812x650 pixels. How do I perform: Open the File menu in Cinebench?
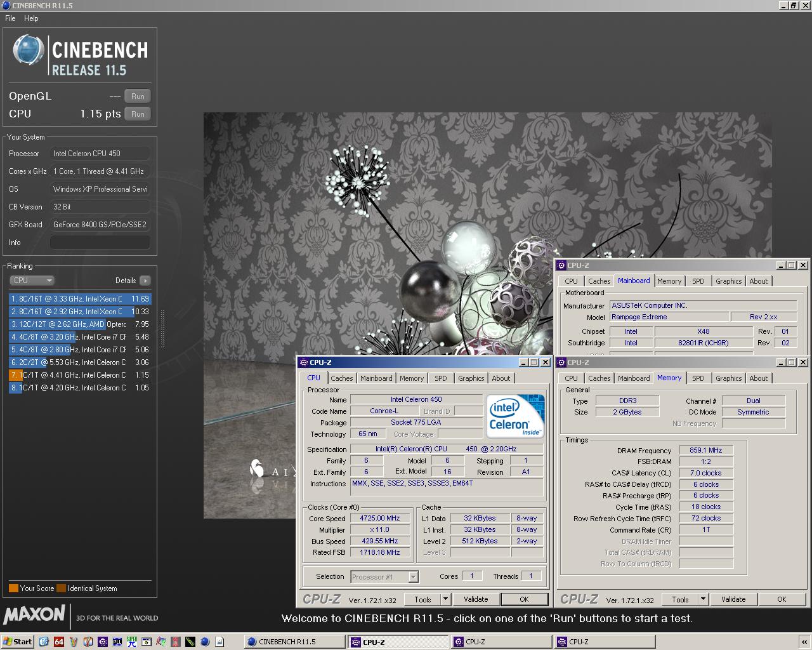(x=10, y=18)
